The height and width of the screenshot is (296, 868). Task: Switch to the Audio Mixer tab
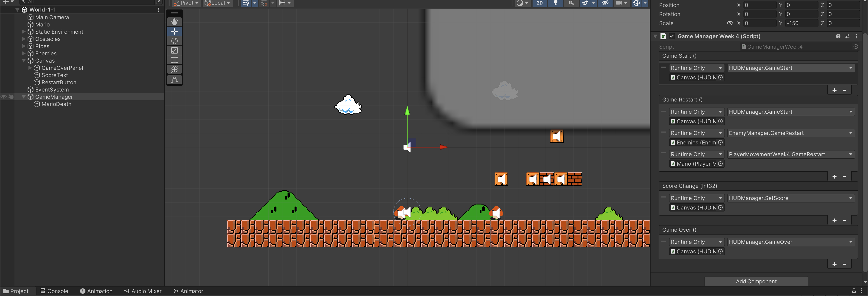[x=143, y=291]
